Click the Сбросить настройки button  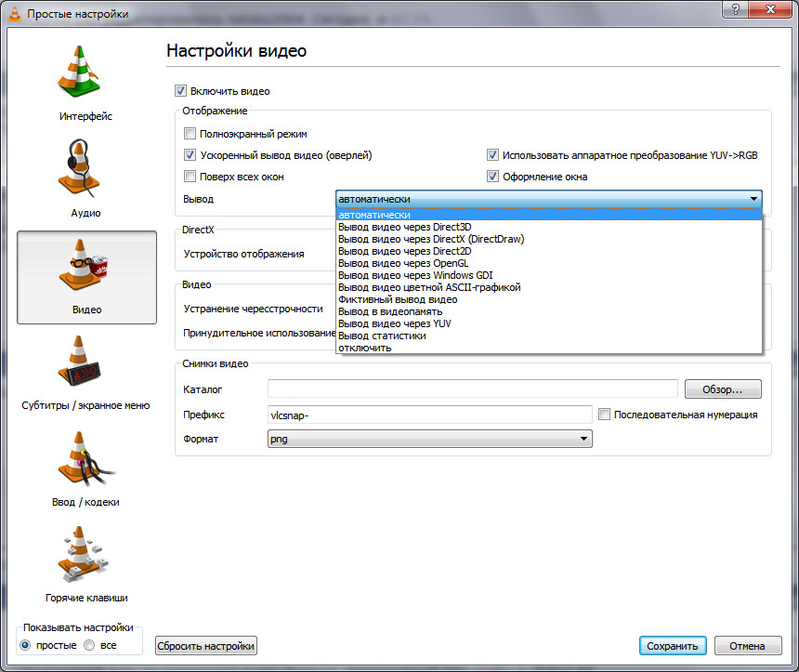(206, 645)
